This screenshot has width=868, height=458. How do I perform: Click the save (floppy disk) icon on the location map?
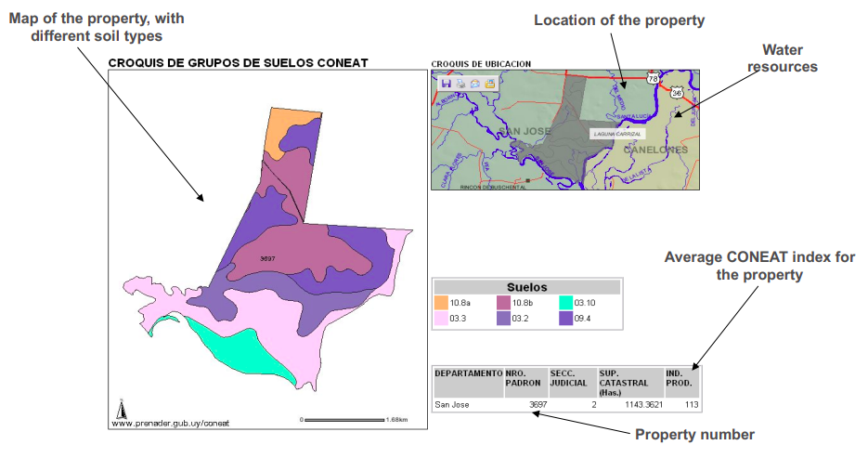(447, 84)
